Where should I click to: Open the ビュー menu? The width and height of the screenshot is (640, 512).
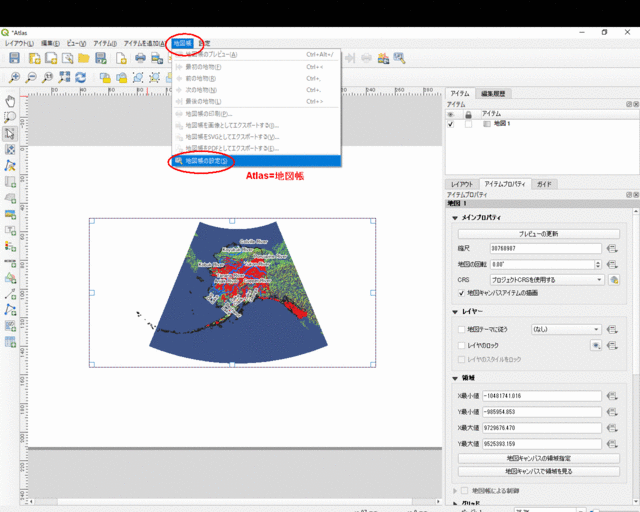click(76, 43)
